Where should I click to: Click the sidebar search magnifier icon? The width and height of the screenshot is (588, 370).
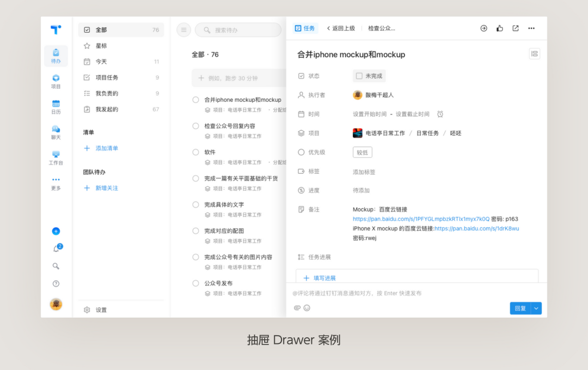click(56, 266)
